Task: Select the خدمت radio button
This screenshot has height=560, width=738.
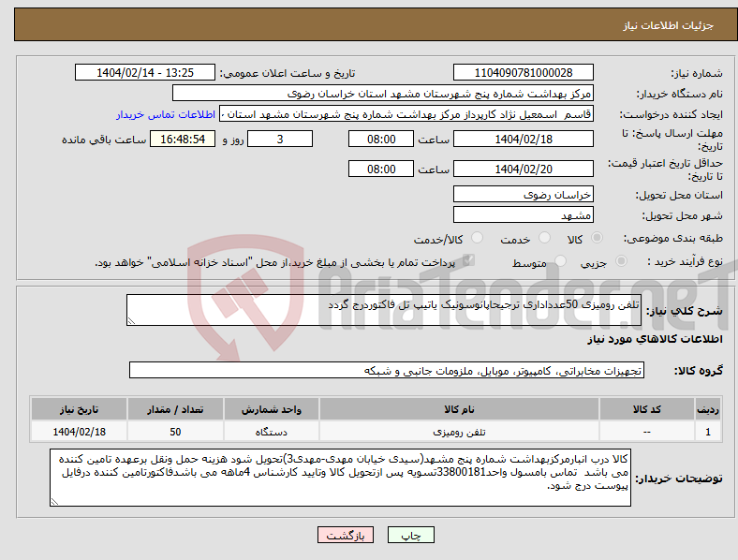Action: point(544,238)
